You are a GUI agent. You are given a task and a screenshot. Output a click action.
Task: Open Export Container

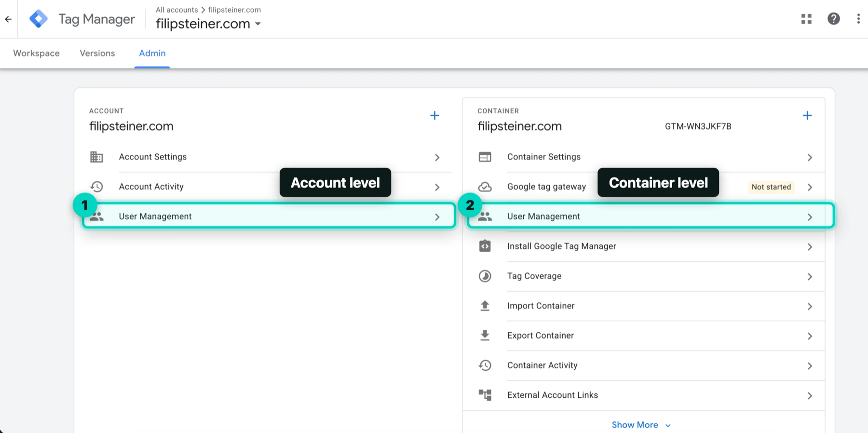pos(541,336)
